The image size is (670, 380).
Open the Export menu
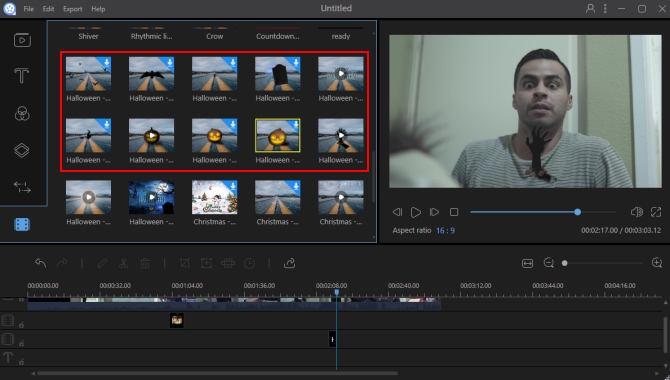point(73,9)
